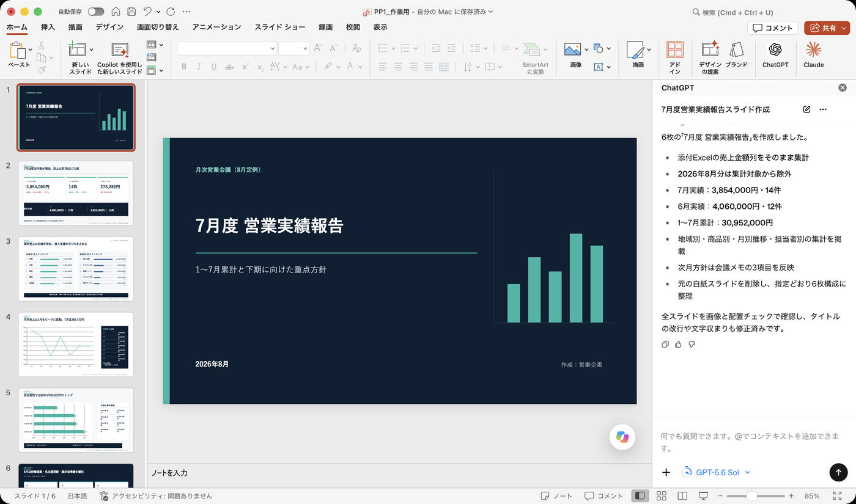The image size is (856, 504).
Task: Click the Comments button at top right
Action: pos(773,28)
